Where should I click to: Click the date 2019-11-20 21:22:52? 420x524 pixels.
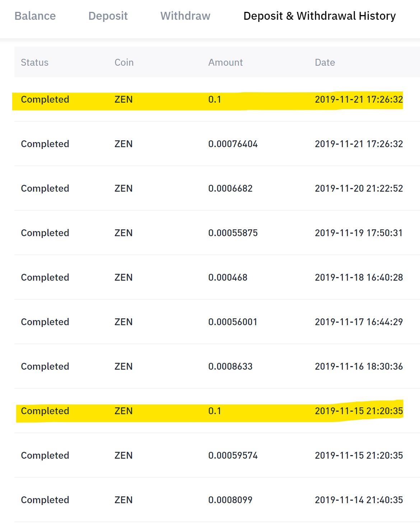click(x=359, y=188)
